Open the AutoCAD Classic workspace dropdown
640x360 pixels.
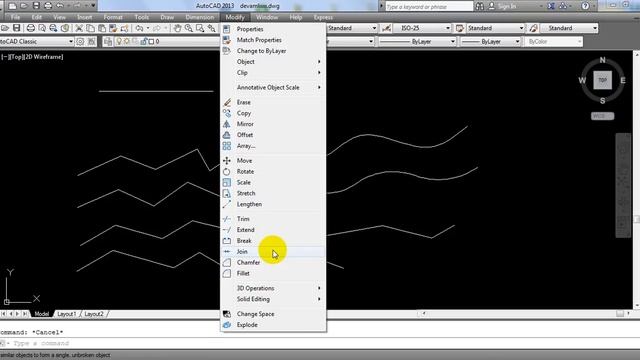pyautogui.click(x=70, y=42)
